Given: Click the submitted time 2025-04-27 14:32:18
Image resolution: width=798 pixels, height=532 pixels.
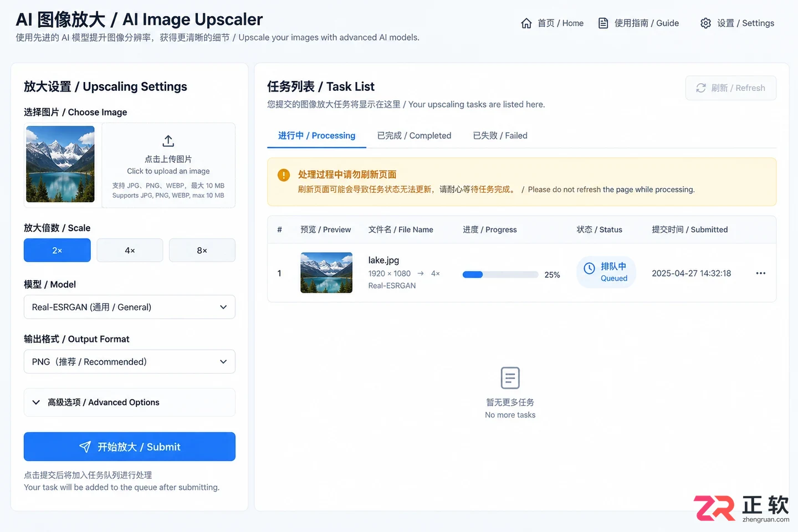Looking at the screenshot, I should [x=691, y=273].
